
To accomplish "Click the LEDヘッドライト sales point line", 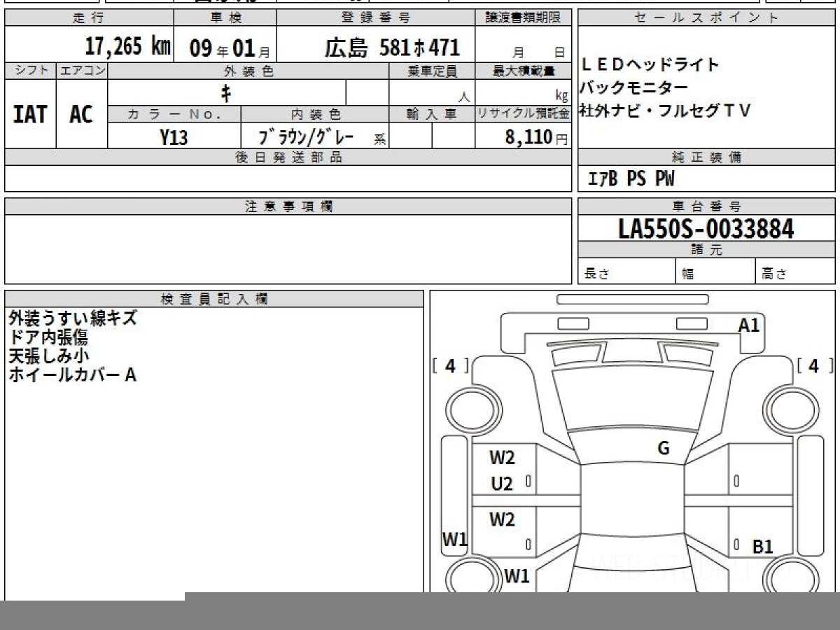I will [x=650, y=65].
